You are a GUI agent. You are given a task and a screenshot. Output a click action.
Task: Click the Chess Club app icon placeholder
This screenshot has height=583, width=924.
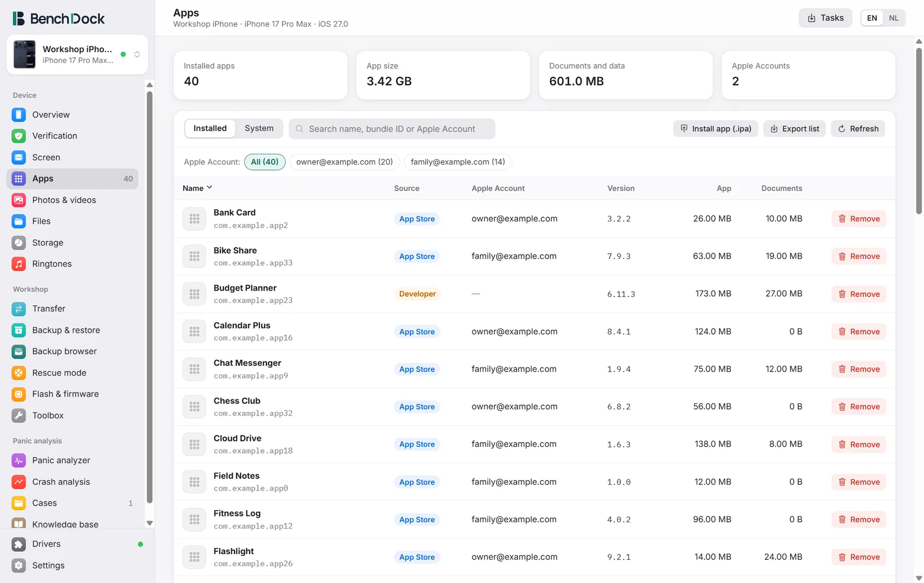194,407
